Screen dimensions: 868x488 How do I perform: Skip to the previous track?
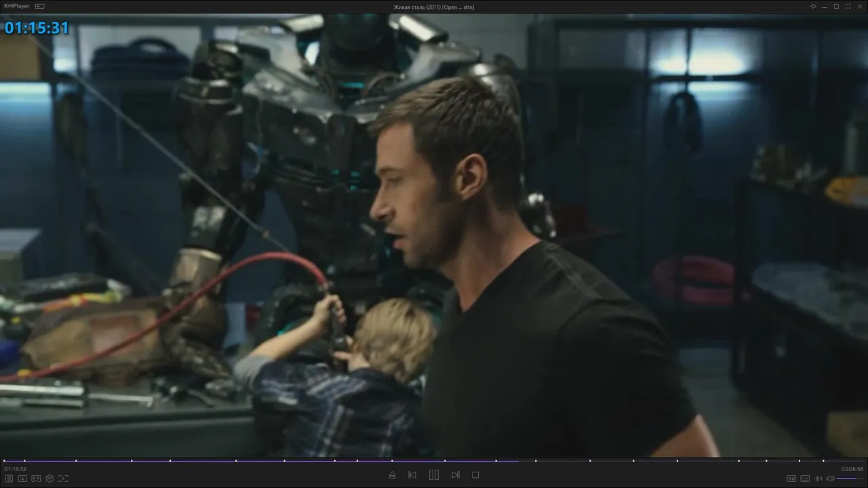412,475
